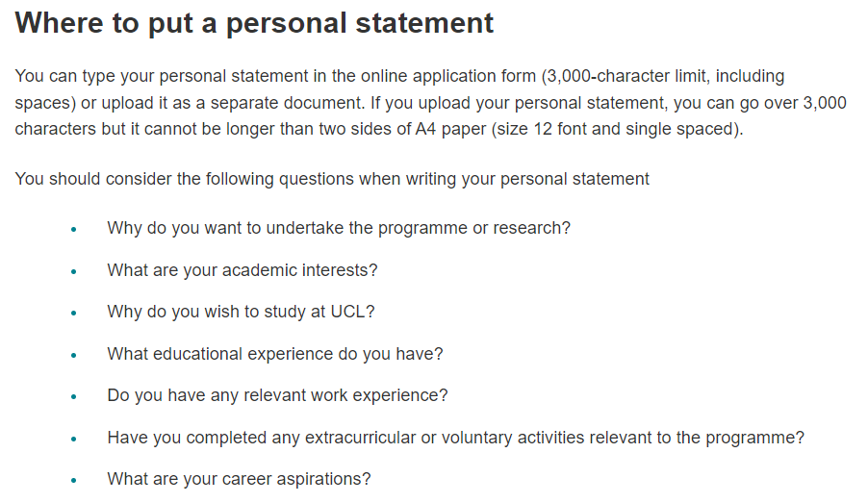Click the bullet before 'Why do you want to undertake'
The height and width of the screenshot is (503, 868).
coord(74,229)
